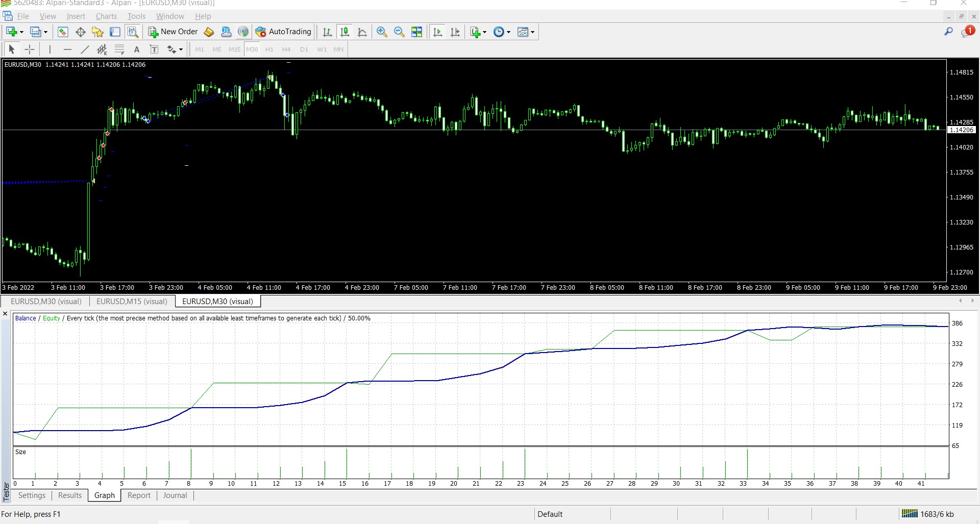Select the Trendline tool
This screenshot has height=524, width=980.
point(85,49)
